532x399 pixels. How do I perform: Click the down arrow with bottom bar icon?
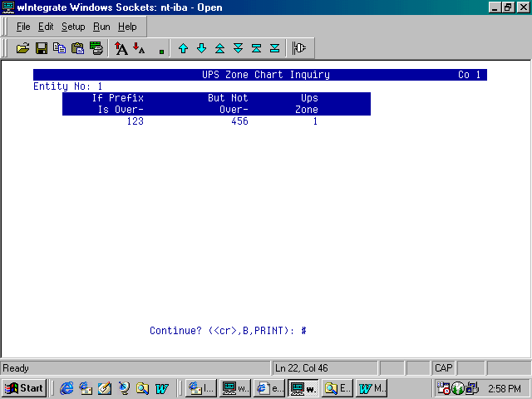[x=275, y=48]
